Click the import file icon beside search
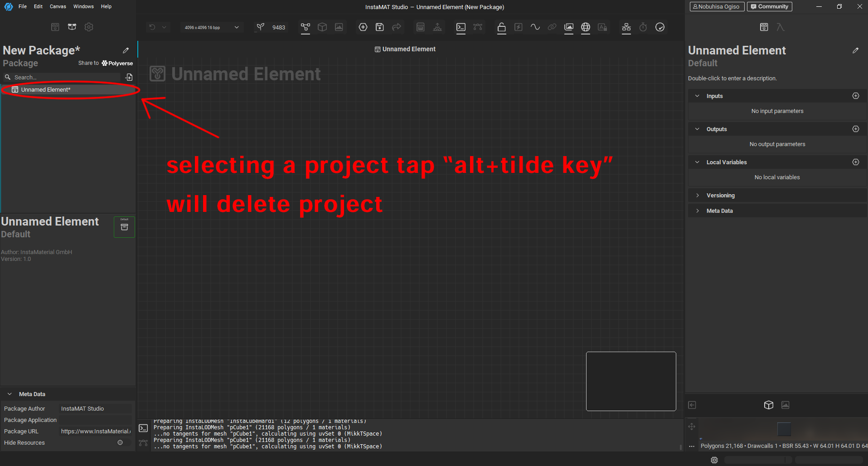868x466 pixels. [129, 77]
